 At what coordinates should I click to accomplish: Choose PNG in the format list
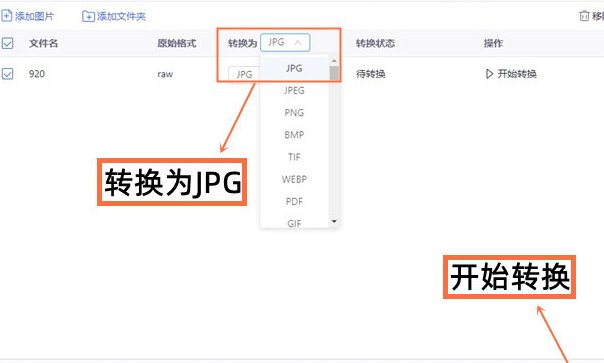click(294, 113)
